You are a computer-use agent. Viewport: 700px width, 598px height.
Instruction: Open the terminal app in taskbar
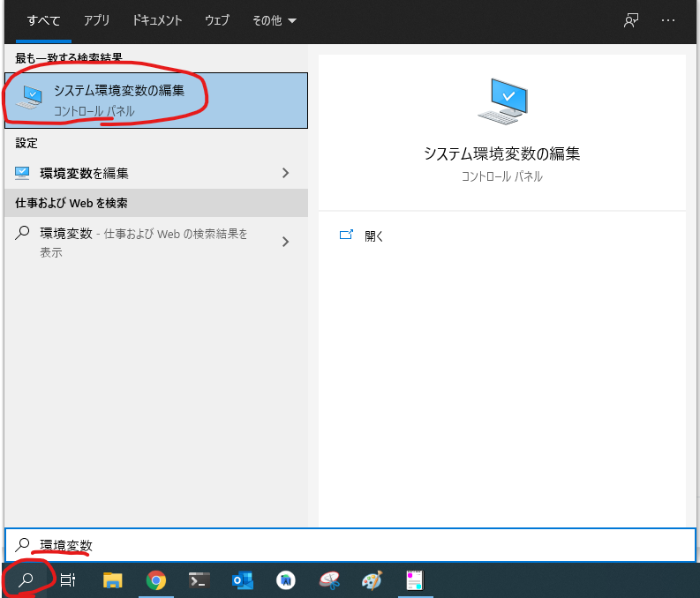[199, 580]
